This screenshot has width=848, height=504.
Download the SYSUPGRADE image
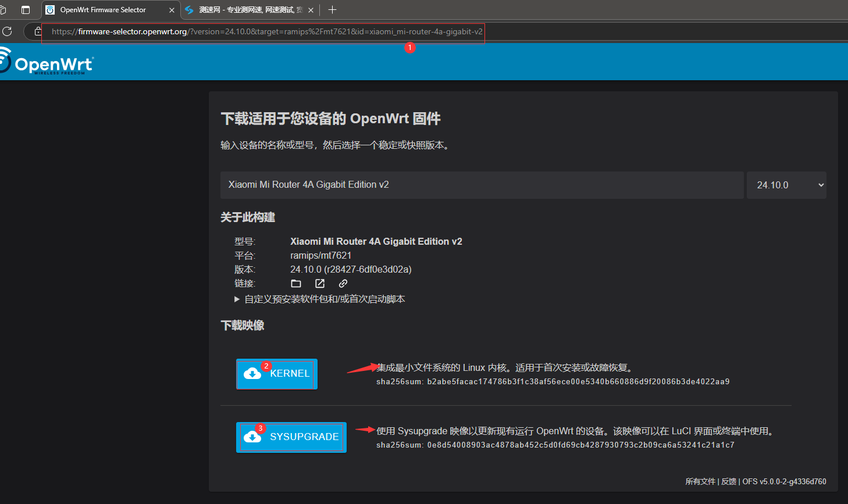291,437
